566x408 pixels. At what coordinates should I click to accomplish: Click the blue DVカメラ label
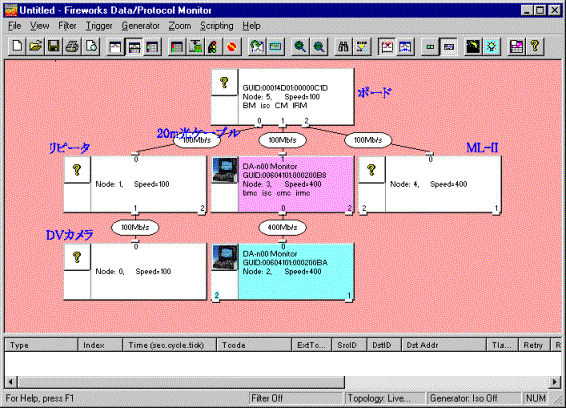(x=69, y=235)
